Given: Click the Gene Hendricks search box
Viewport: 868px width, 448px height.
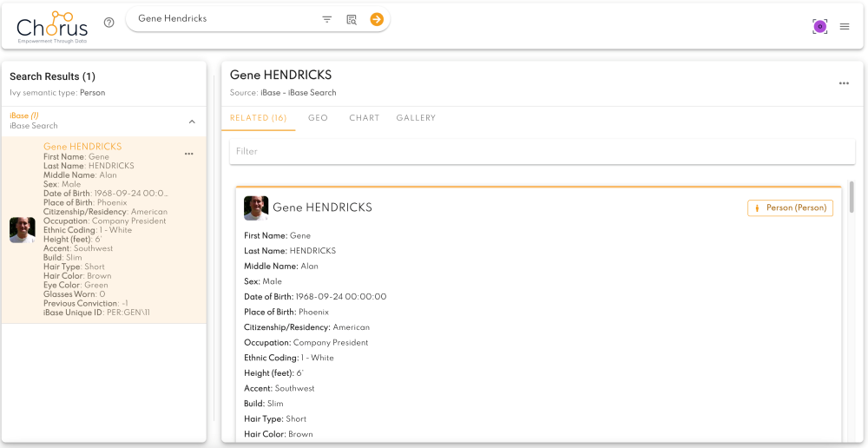Looking at the screenshot, I should (227, 19).
